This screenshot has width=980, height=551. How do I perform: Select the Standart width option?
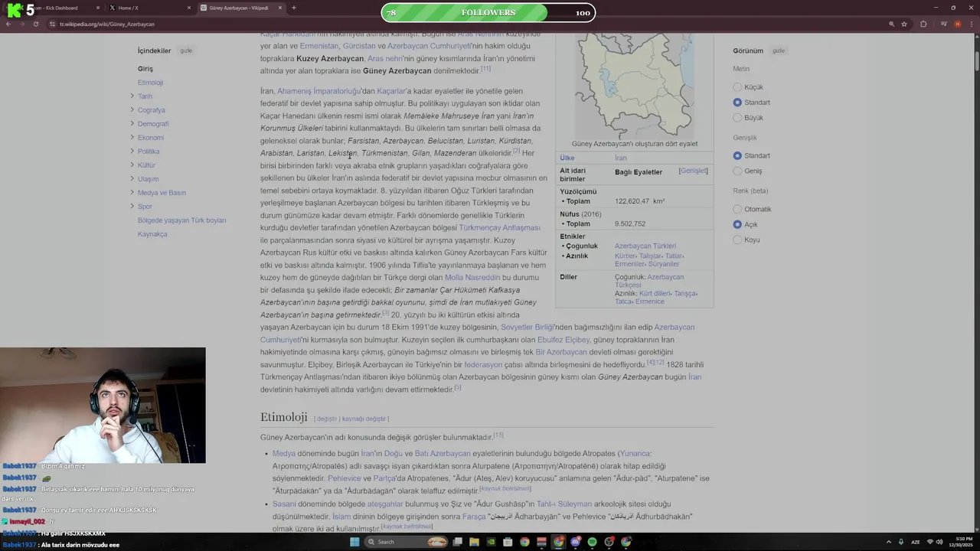coord(737,156)
